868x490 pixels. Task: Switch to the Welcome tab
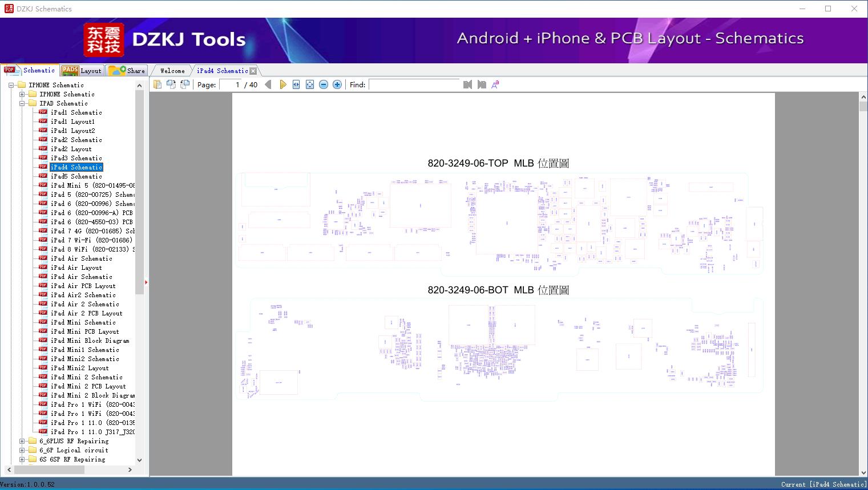coord(172,71)
